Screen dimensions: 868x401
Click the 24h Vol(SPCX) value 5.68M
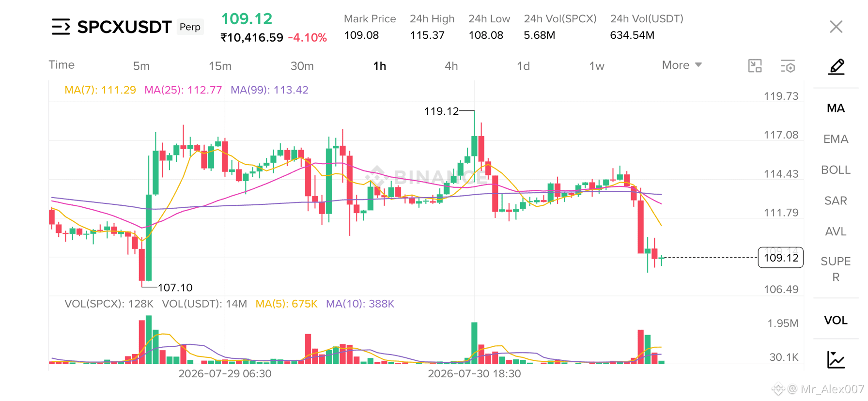point(539,35)
